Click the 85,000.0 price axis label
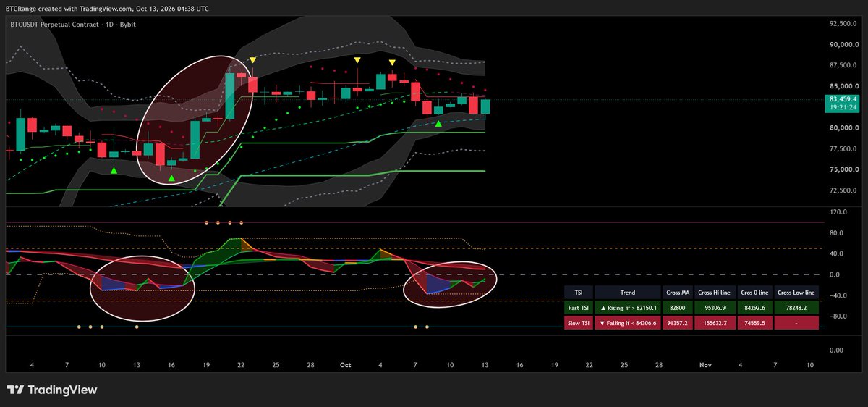 [x=843, y=86]
